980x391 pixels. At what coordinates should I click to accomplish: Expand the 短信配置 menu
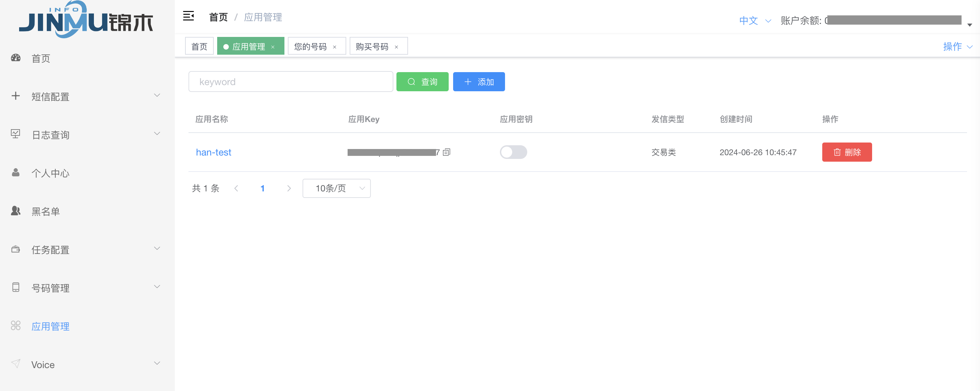point(157,95)
